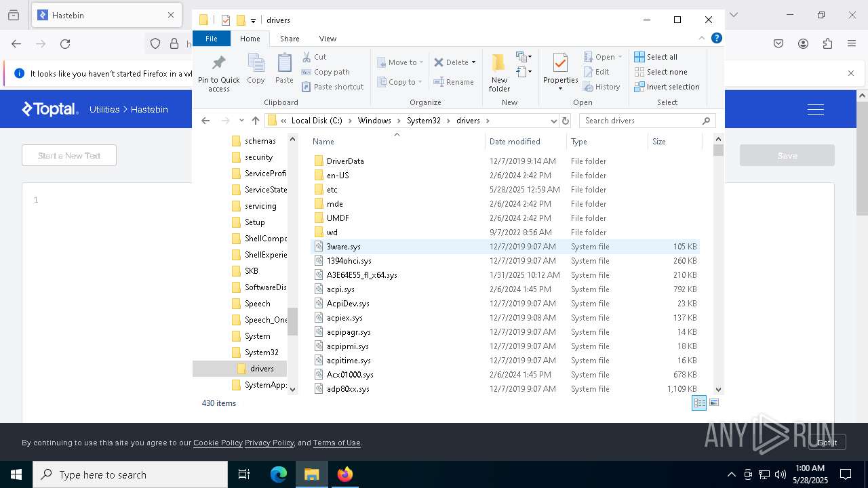Click the Edit ribbon button

(x=596, y=72)
